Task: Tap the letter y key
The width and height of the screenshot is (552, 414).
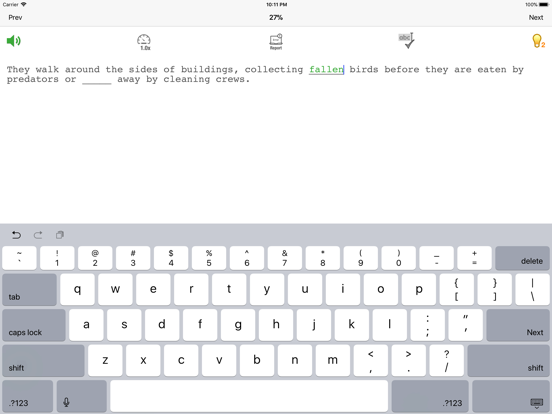Action: [x=267, y=290]
